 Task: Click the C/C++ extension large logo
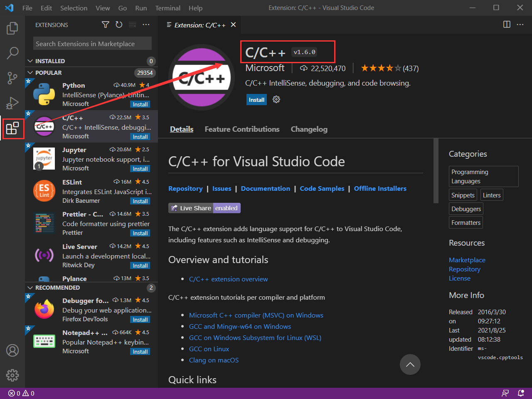coord(202,77)
